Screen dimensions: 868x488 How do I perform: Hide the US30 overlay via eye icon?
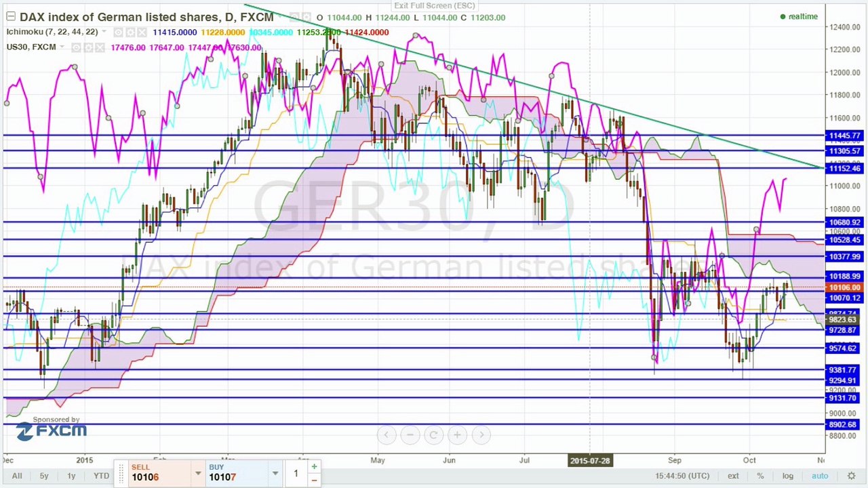click(76, 47)
